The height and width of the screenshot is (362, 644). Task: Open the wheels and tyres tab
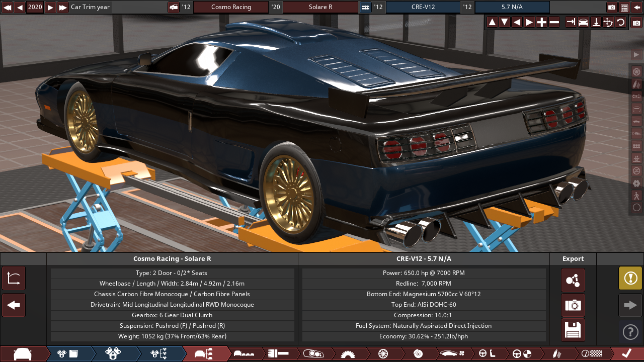383,353
